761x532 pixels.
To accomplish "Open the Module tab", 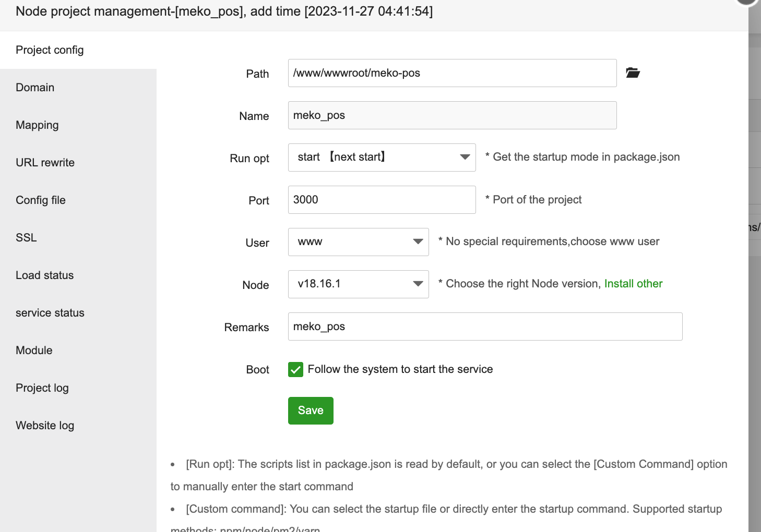I will tap(34, 350).
